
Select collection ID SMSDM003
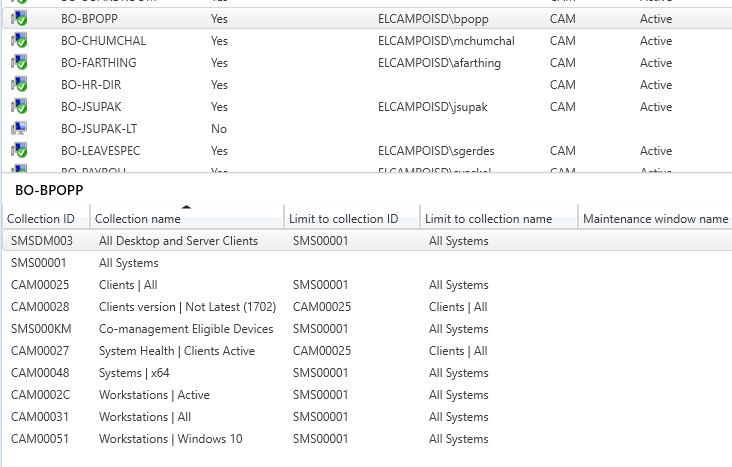pos(42,241)
